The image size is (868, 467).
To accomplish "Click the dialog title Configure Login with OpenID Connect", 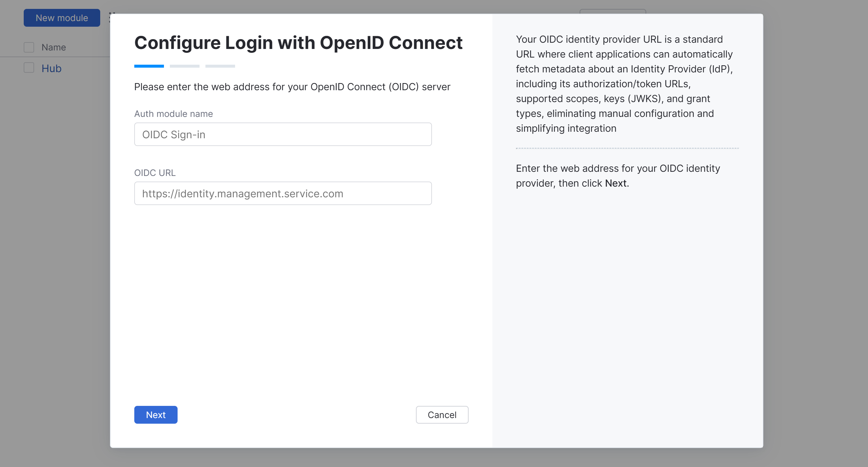I will (x=299, y=42).
